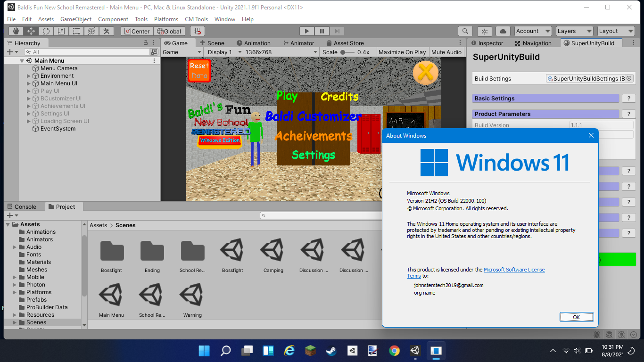This screenshot has width=644, height=362.
Task: Switch to the Console tab
Action: (x=21, y=206)
